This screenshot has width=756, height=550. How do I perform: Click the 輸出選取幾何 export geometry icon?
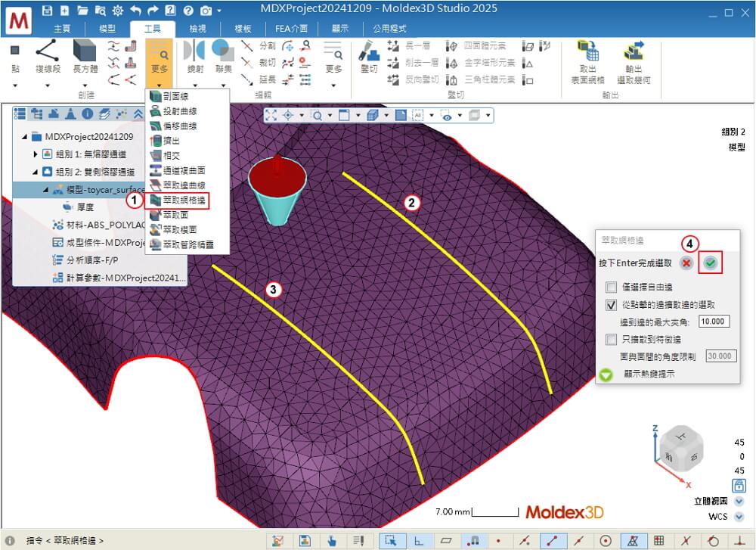coord(634,50)
